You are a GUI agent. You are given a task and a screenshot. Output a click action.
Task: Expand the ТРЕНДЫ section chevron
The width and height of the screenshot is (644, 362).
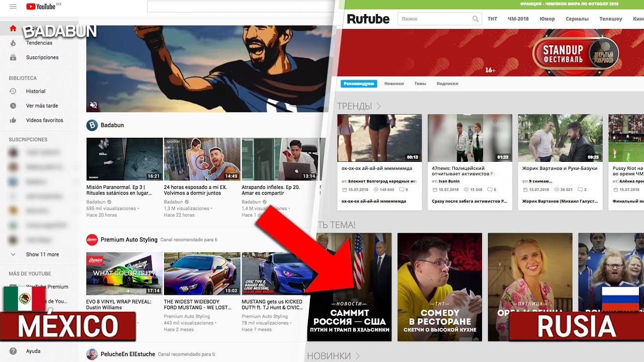(379, 106)
